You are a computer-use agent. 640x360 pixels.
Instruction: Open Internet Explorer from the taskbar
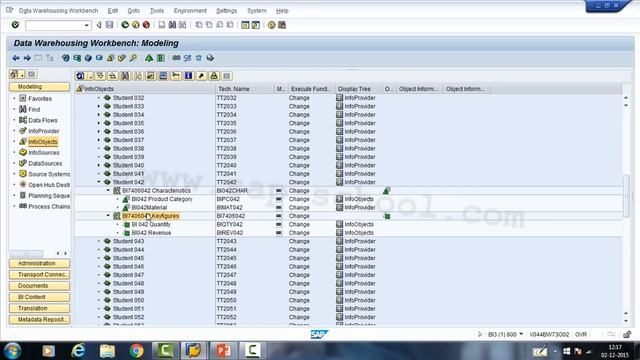(78, 351)
